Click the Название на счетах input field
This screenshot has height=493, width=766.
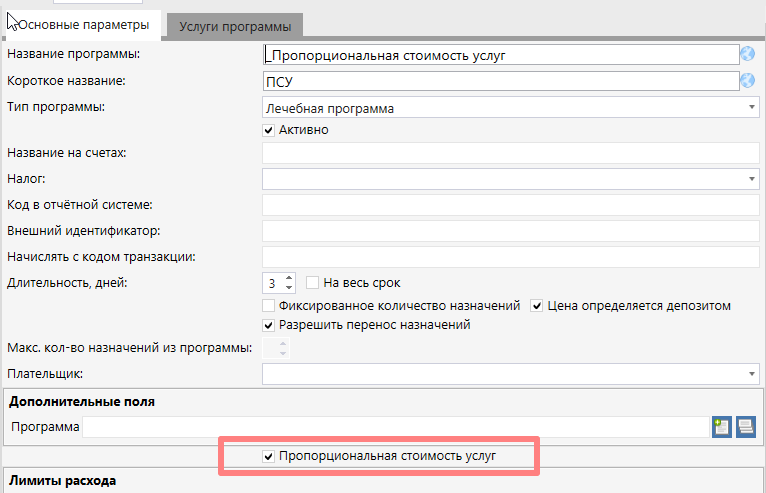click(510, 153)
